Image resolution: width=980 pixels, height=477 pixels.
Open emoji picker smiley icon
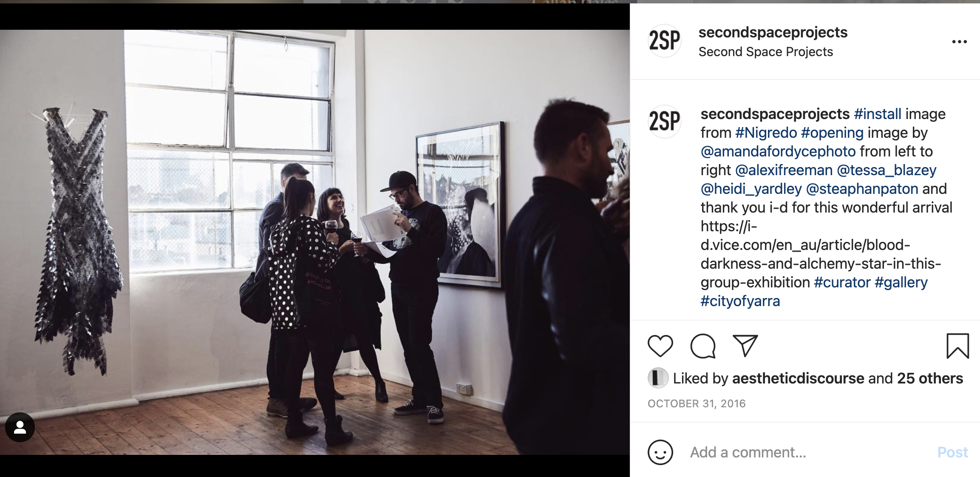point(660,452)
